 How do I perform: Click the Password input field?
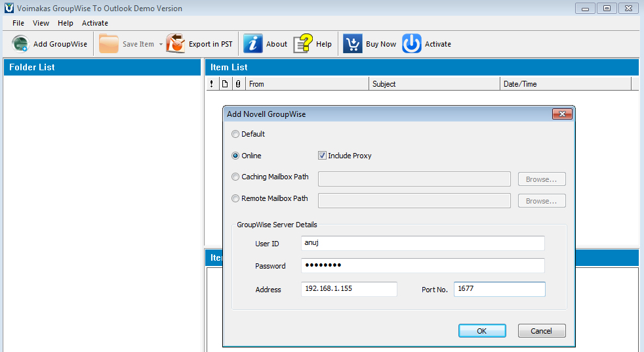(x=422, y=265)
